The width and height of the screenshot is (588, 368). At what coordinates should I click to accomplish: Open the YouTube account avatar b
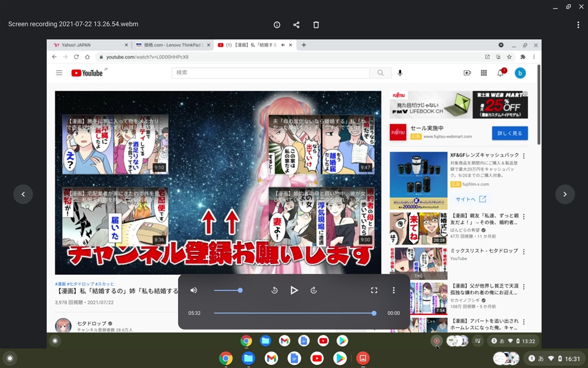[520, 73]
